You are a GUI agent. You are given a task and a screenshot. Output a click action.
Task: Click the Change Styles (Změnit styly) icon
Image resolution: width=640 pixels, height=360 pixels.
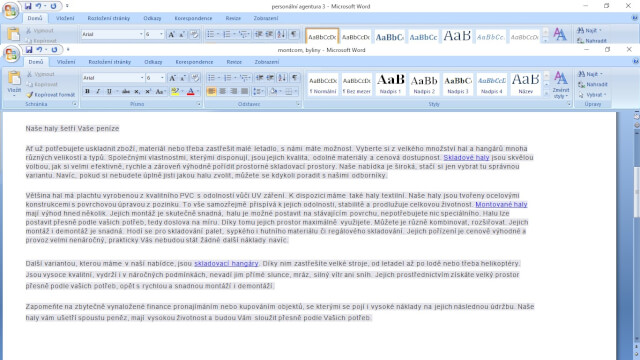(x=560, y=85)
